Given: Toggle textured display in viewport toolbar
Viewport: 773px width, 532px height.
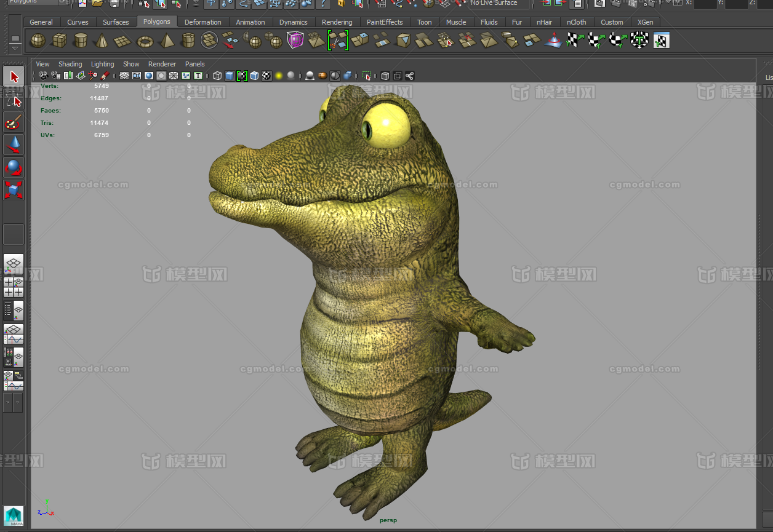Looking at the screenshot, I should (x=266, y=76).
